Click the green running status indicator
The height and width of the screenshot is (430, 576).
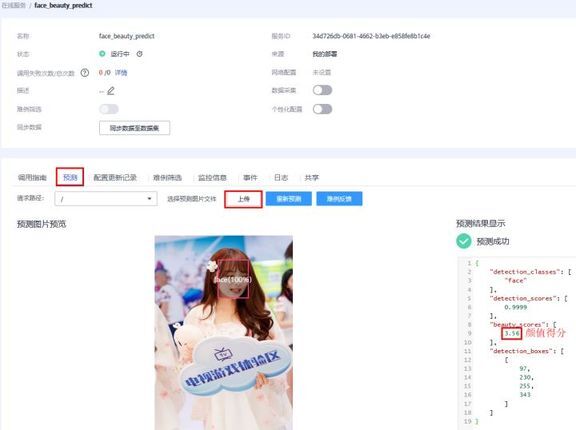[x=102, y=54]
